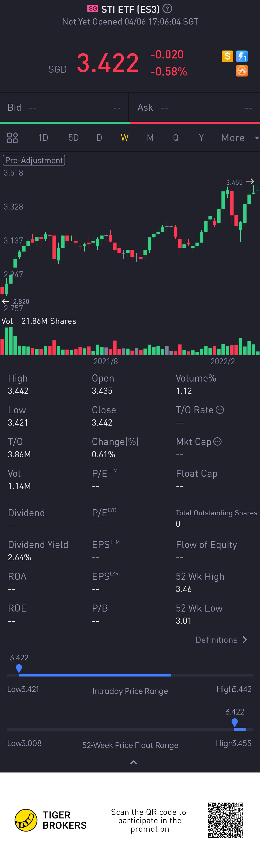The image size is (260, 868).
Task: Select the Y yearly chart tab
Action: point(201,138)
